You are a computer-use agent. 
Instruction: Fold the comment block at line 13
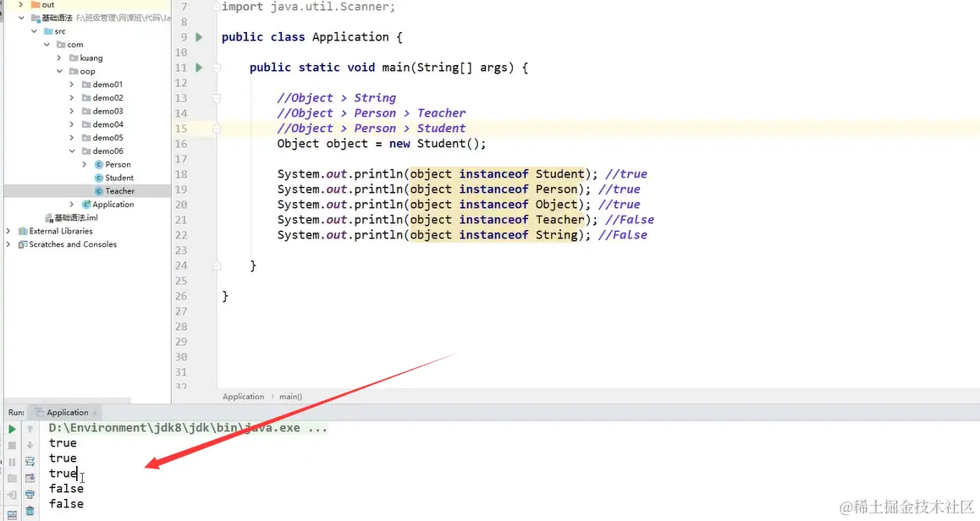[x=217, y=98]
